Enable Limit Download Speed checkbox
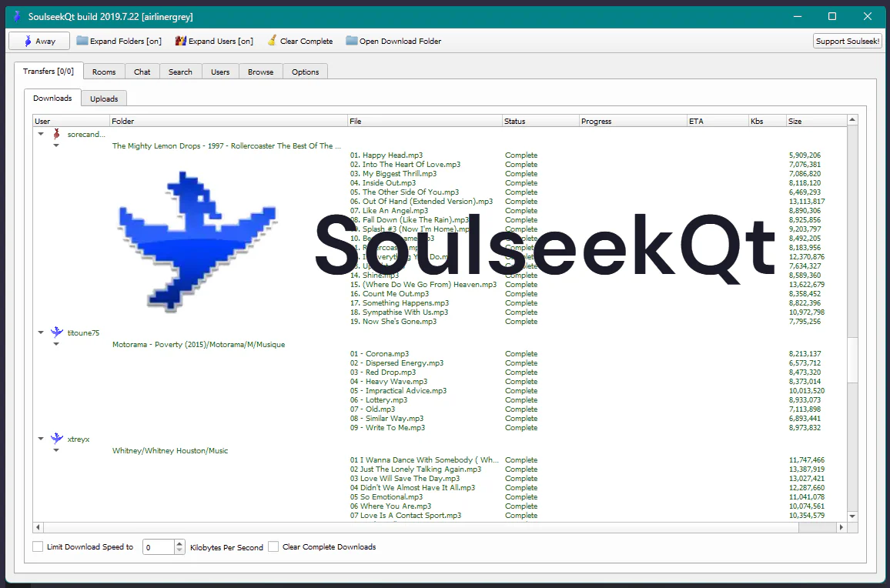This screenshot has width=890, height=588. (x=37, y=546)
